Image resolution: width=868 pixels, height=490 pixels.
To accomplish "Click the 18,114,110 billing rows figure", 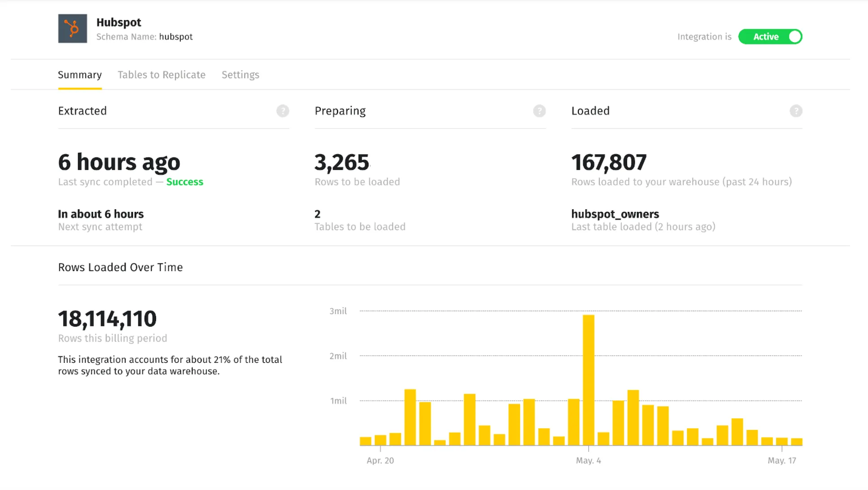I will (107, 319).
